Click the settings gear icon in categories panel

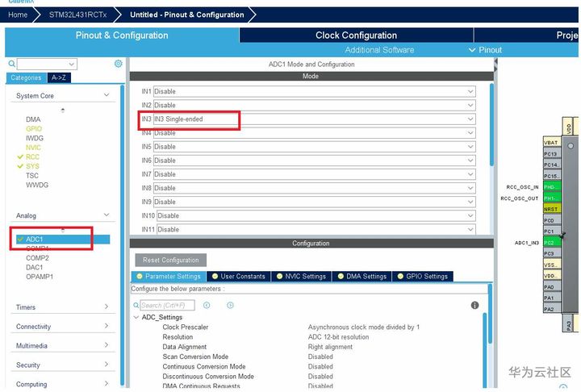[118, 64]
